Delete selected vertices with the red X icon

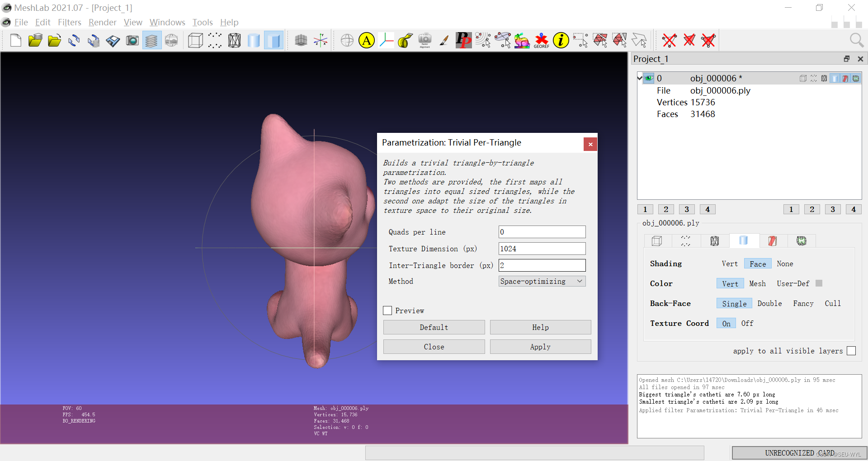tap(669, 41)
